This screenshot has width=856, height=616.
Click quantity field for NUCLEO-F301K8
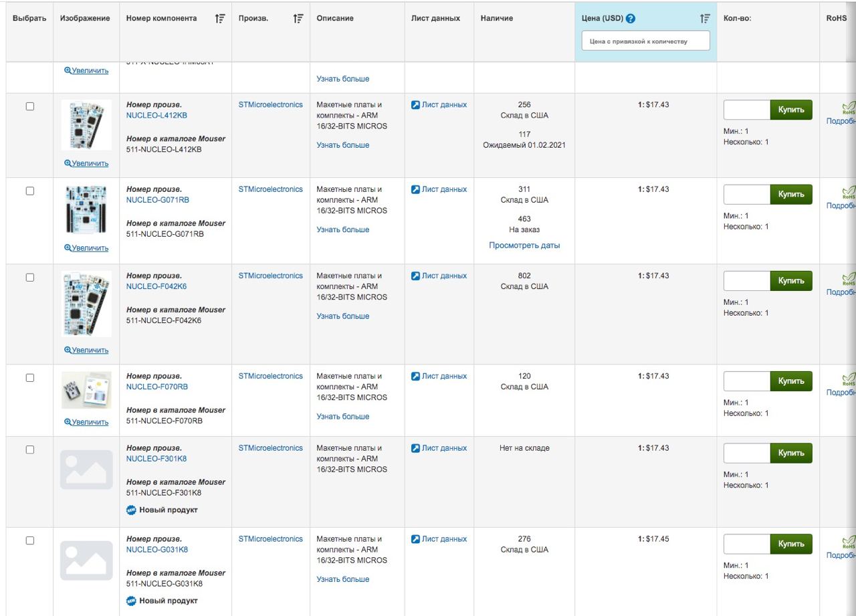click(x=747, y=453)
